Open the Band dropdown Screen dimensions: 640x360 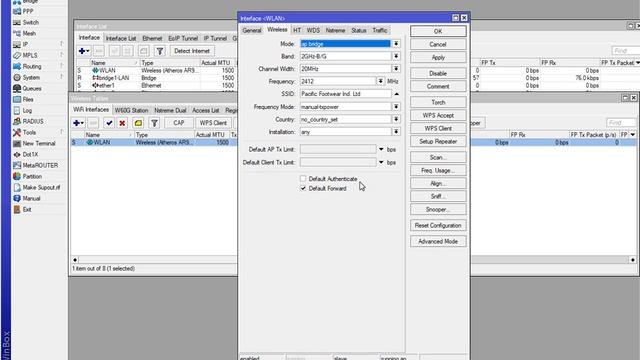click(396, 56)
